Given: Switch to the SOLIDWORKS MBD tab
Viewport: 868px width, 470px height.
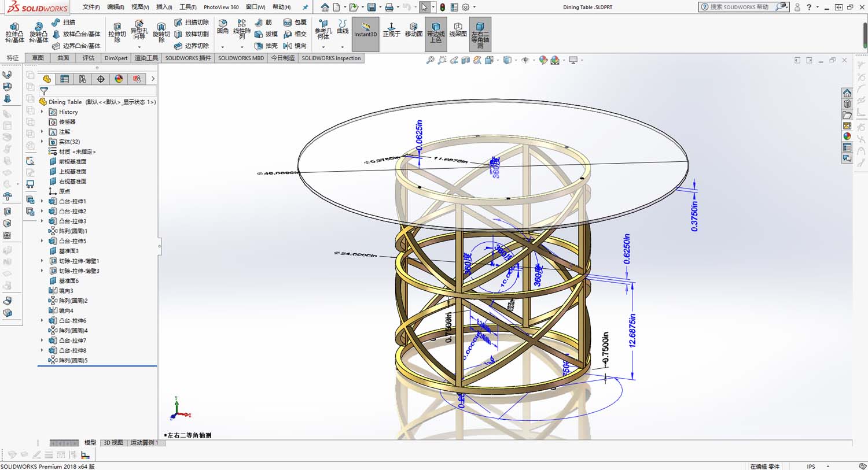Looking at the screenshot, I should [x=241, y=58].
